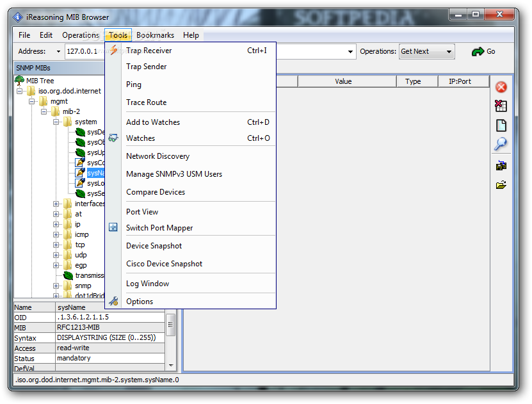Click the sysName pencil node icon
The height and width of the screenshot is (404, 532).
pos(80,173)
